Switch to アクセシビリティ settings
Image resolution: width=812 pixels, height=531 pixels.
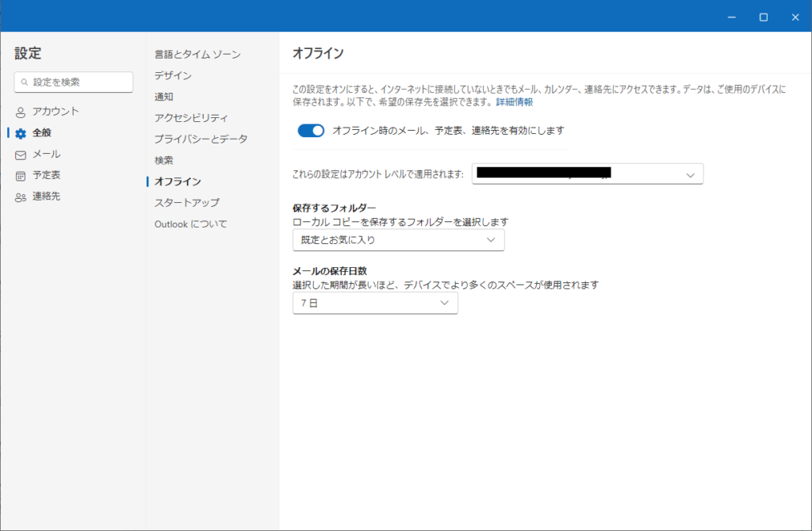tap(191, 117)
